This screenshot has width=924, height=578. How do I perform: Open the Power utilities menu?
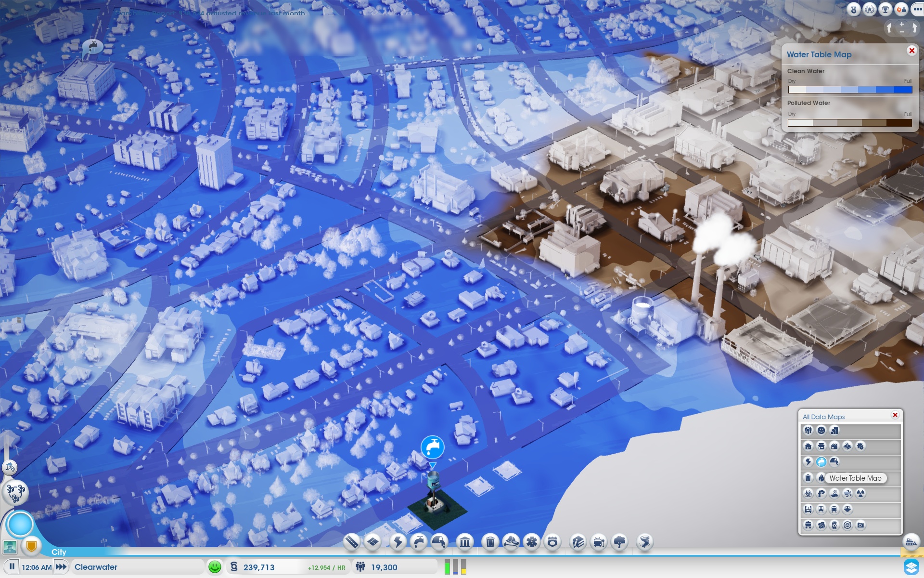(398, 542)
